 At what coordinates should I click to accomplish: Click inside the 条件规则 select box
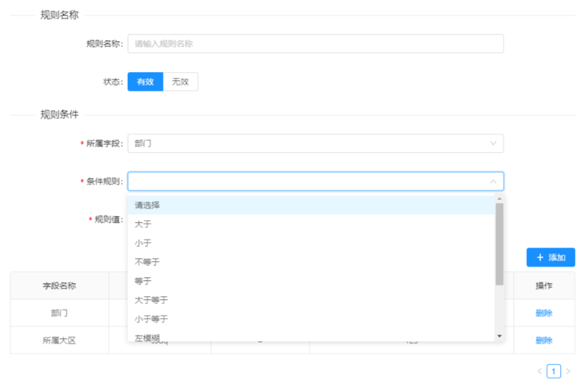coord(315,182)
